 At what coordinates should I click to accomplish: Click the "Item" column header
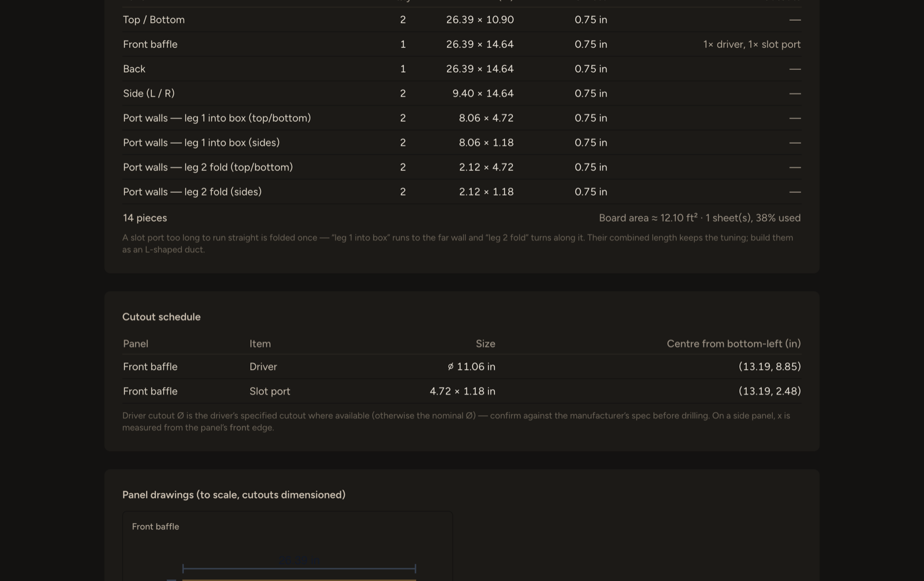[x=260, y=344]
